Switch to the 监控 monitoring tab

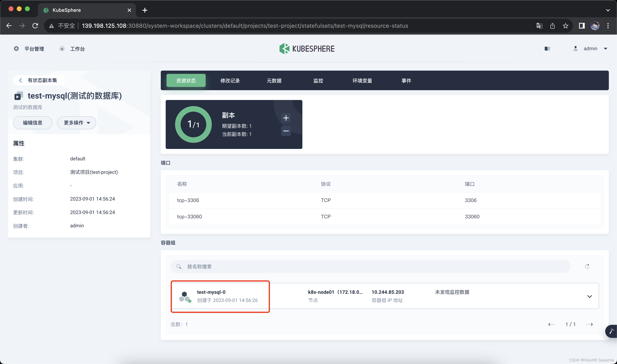tap(318, 81)
